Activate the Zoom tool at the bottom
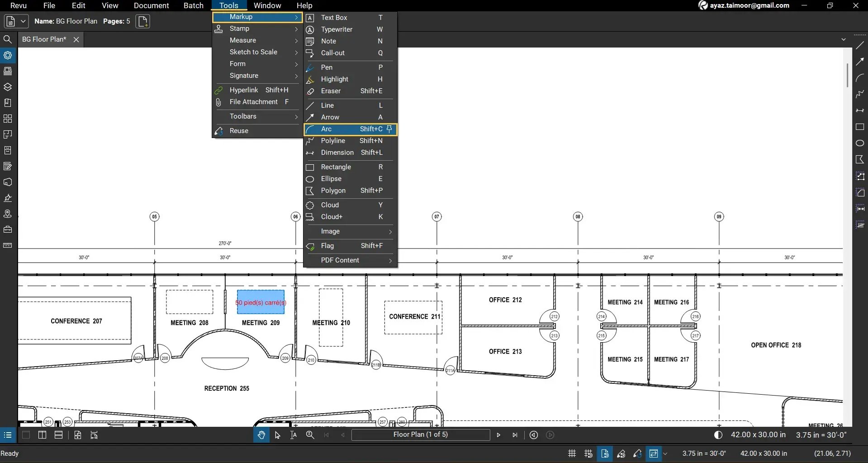Viewport: 868px width, 463px height. 310,435
